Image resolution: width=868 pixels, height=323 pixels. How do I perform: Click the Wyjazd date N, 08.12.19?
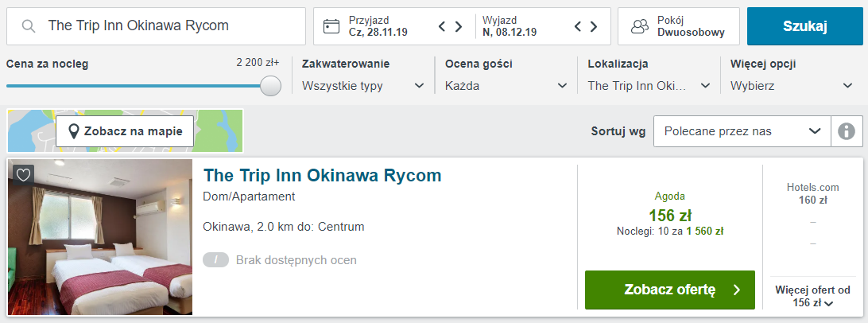(x=510, y=32)
